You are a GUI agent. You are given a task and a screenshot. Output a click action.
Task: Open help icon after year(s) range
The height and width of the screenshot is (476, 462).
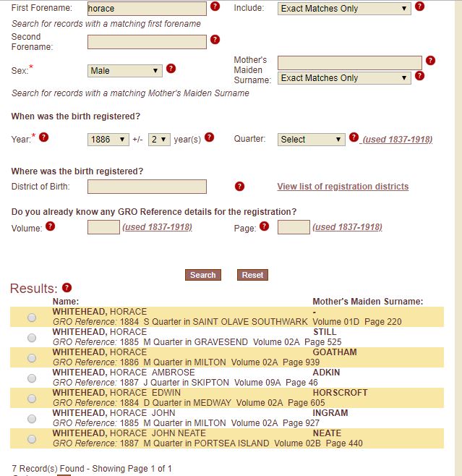(210, 137)
